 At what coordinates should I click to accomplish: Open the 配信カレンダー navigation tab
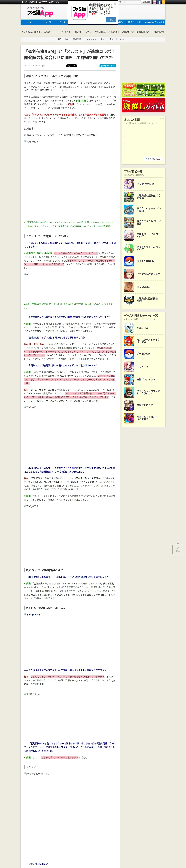coord(135,22)
